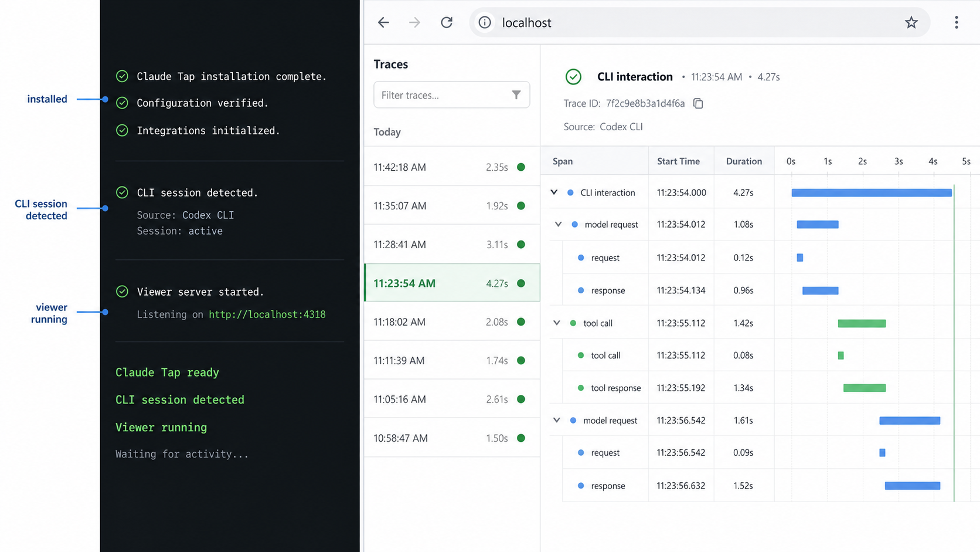Click the 1.61s duration cell

pos(743,420)
